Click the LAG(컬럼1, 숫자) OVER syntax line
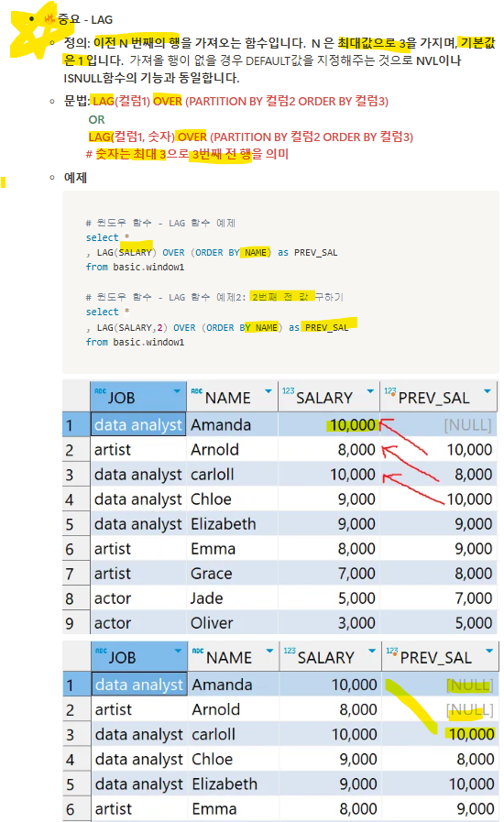This screenshot has width=504, height=822. pos(251,137)
